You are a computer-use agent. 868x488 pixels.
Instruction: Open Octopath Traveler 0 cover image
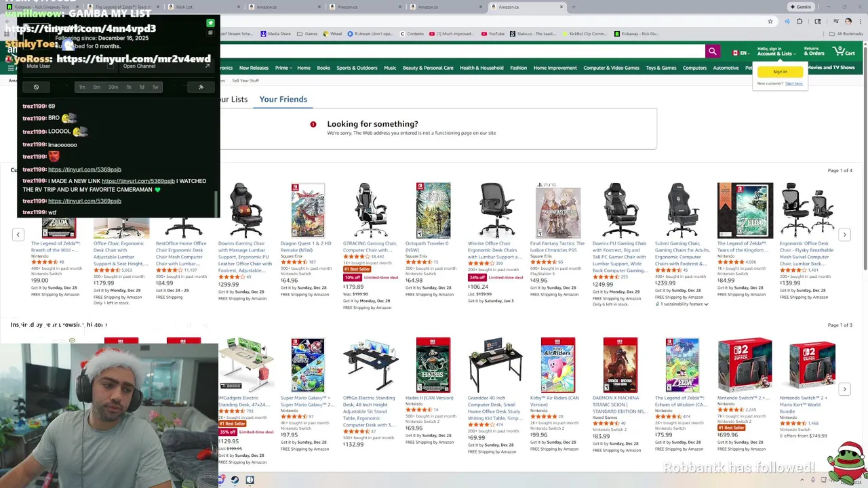click(x=433, y=210)
